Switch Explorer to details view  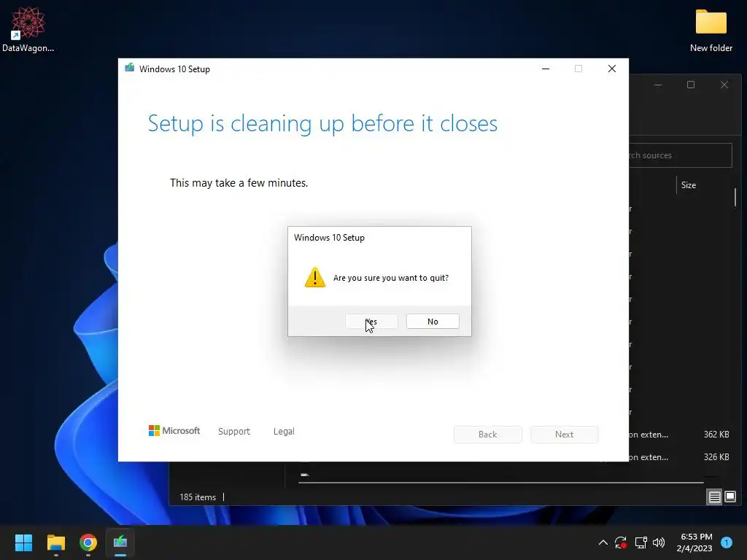pos(715,497)
